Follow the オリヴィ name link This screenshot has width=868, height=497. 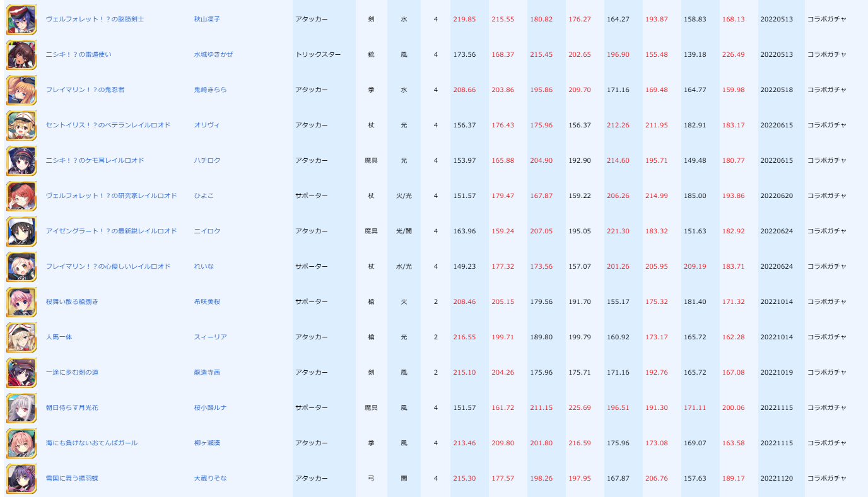(207, 126)
